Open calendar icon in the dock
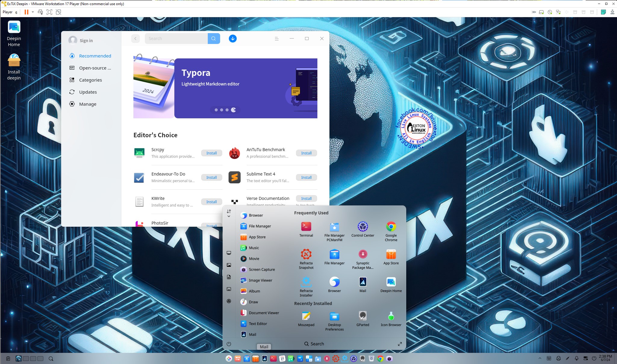The image size is (617, 364). coord(282,359)
